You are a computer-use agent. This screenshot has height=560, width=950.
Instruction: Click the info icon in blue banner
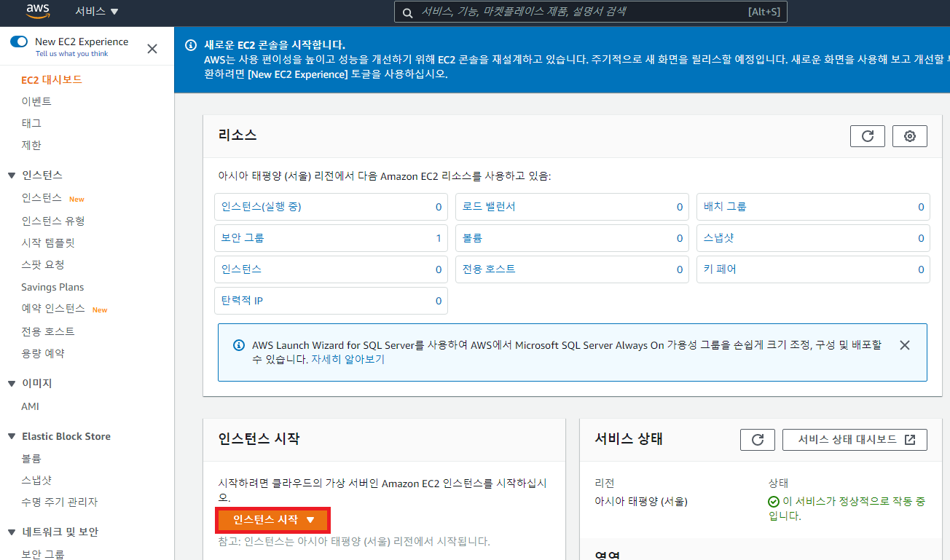point(191,44)
